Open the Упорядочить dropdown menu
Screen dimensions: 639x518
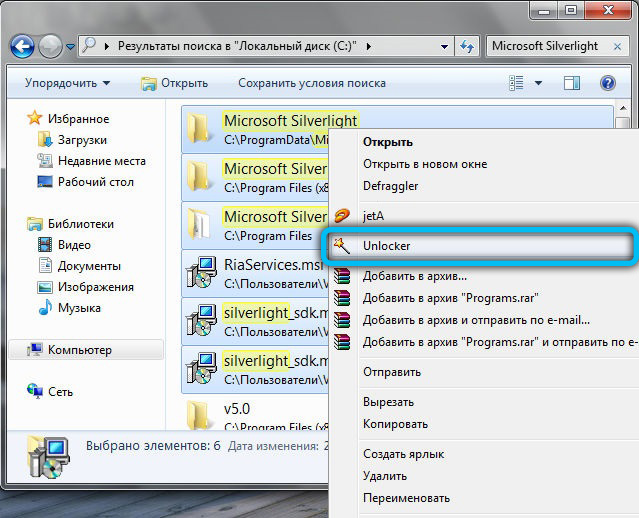(x=67, y=83)
